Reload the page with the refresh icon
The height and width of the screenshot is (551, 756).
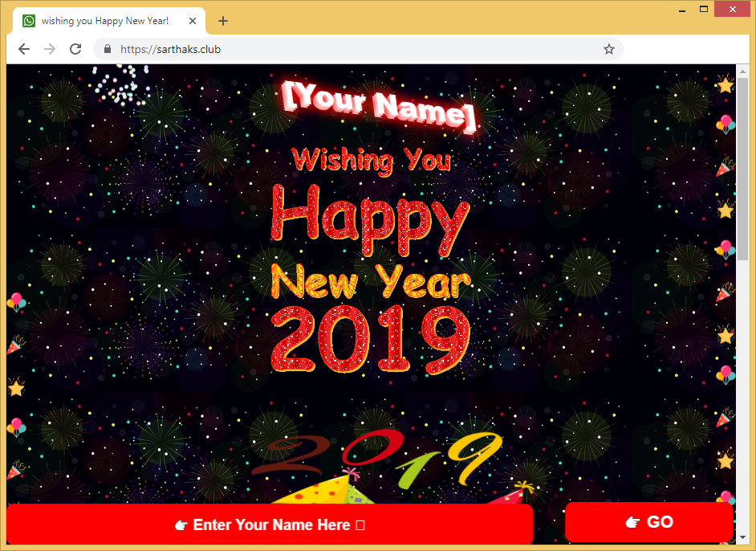pyautogui.click(x=75, y=49)
